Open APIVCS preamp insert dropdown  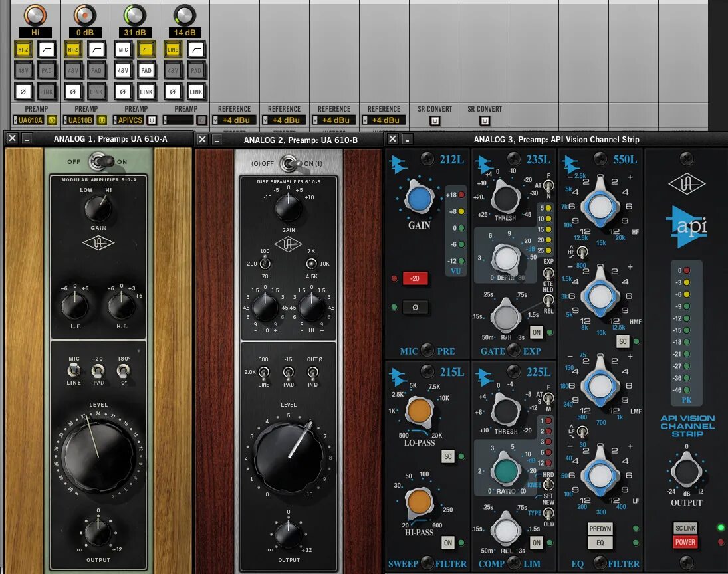128,120
